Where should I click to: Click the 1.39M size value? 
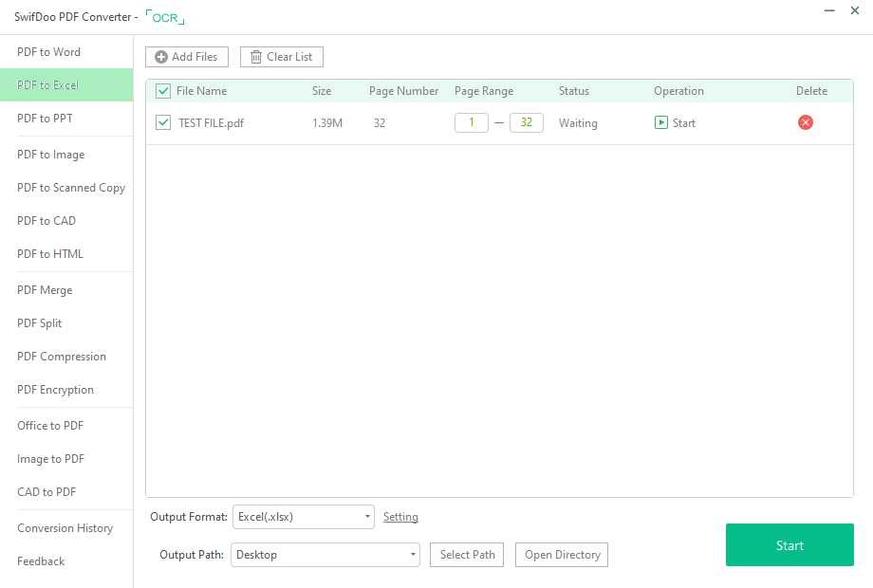[327, 123]
